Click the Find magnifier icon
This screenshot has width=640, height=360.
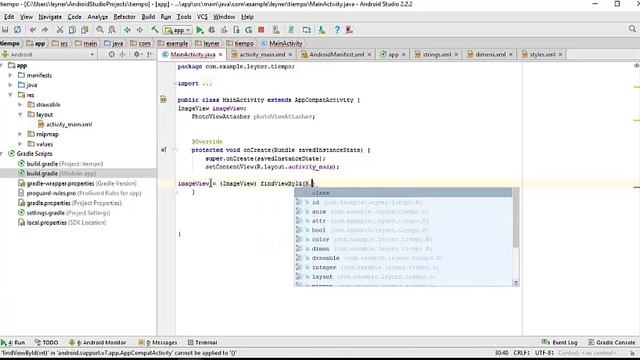[x=100, y=30]
